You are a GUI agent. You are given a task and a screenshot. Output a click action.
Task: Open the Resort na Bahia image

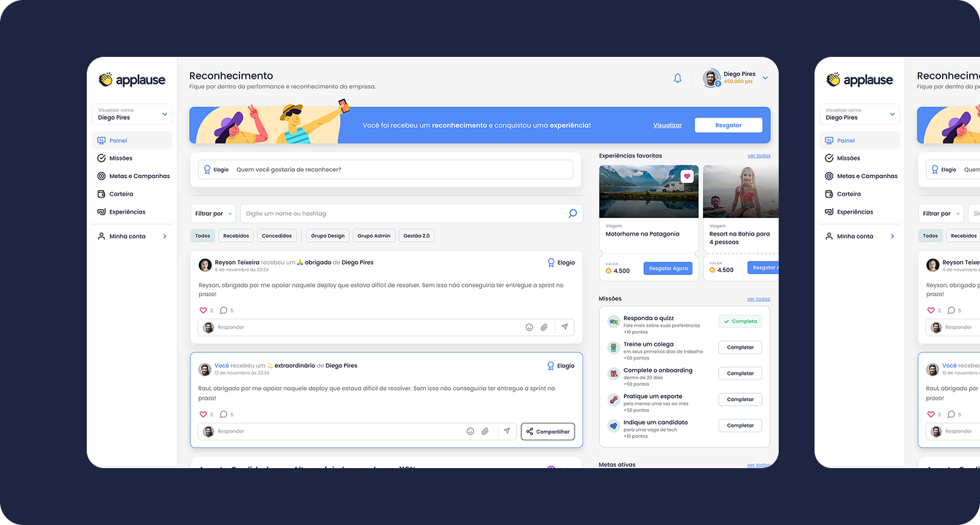pos(741,191)
